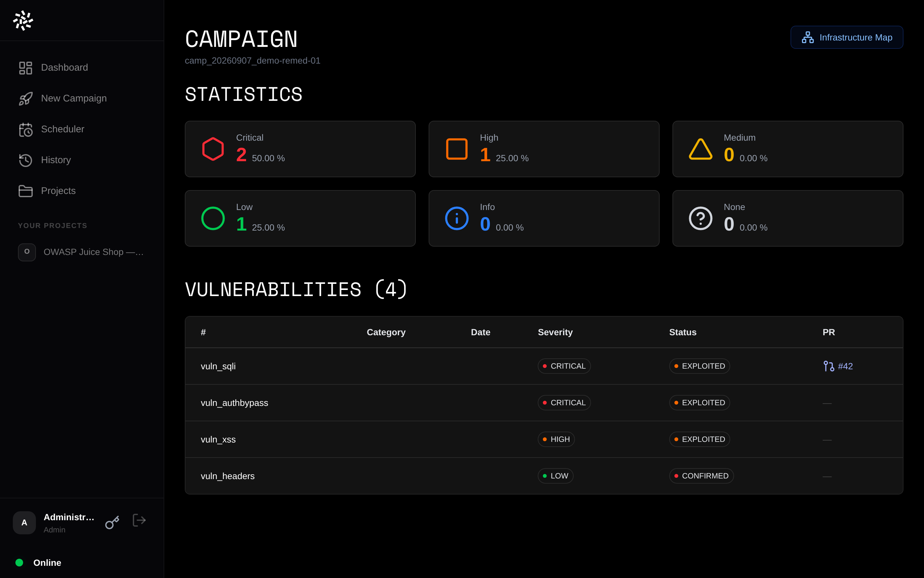Screen dimensions: 924x578
Task: Open the Projects page
Action: [x=82, y=191]
